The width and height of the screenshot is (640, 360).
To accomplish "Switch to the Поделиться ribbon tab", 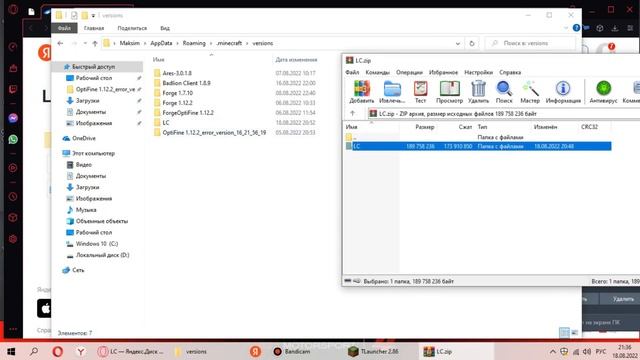I will [132, 28].
